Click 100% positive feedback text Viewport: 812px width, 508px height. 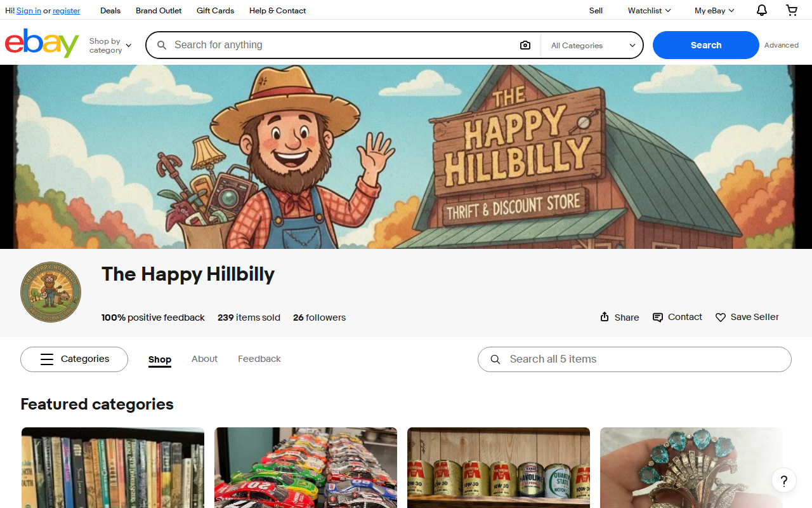point(153,317)
